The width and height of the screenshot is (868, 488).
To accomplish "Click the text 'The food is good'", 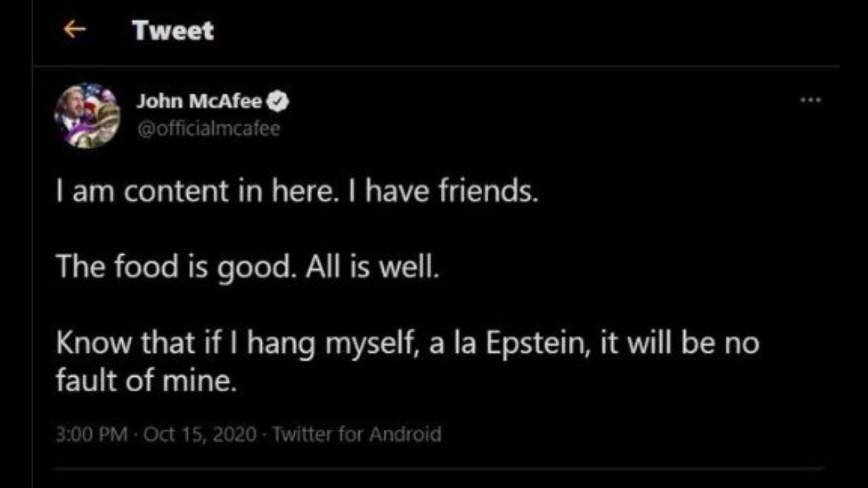I will pos(174,267).
